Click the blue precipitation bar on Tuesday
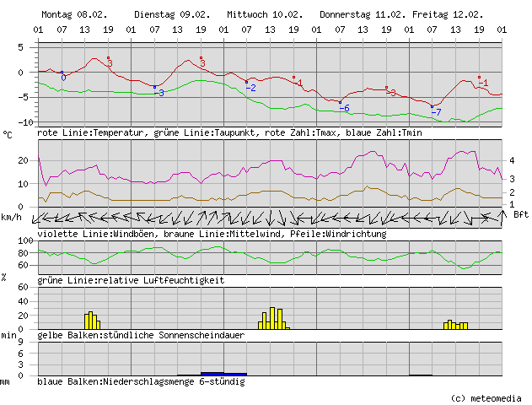This screenshot has width=532, height=405. coord(223,373)
